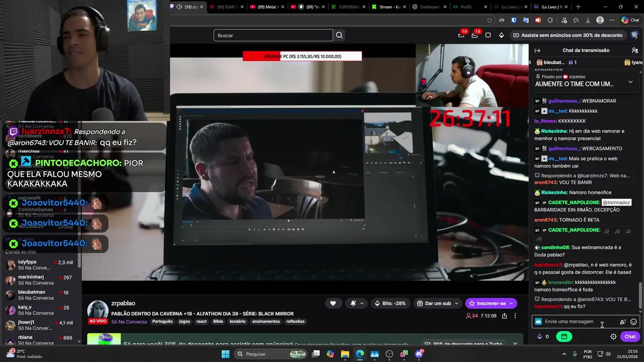
Task: Toggle the notification bell for zrpablao
Action: point(356,303)
